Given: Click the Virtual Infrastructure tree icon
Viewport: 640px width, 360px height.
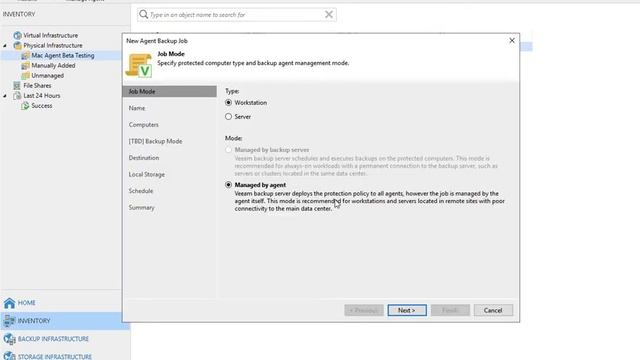Looking at the screenshot, I should (17, 36).
